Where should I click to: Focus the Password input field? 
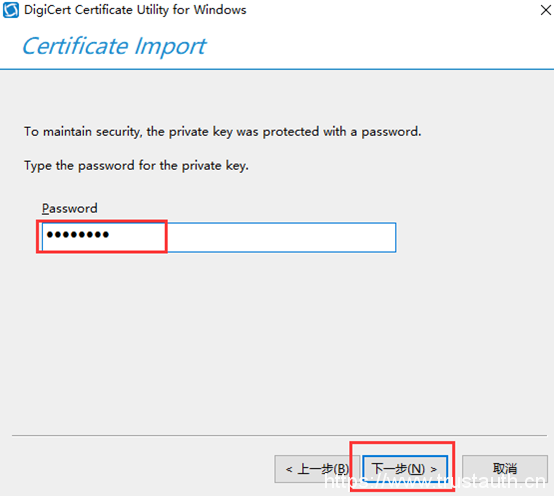(219, 237)
